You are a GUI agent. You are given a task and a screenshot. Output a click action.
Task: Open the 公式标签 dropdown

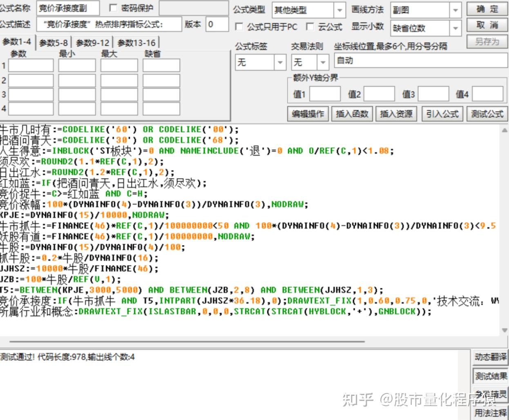[280, 62]
